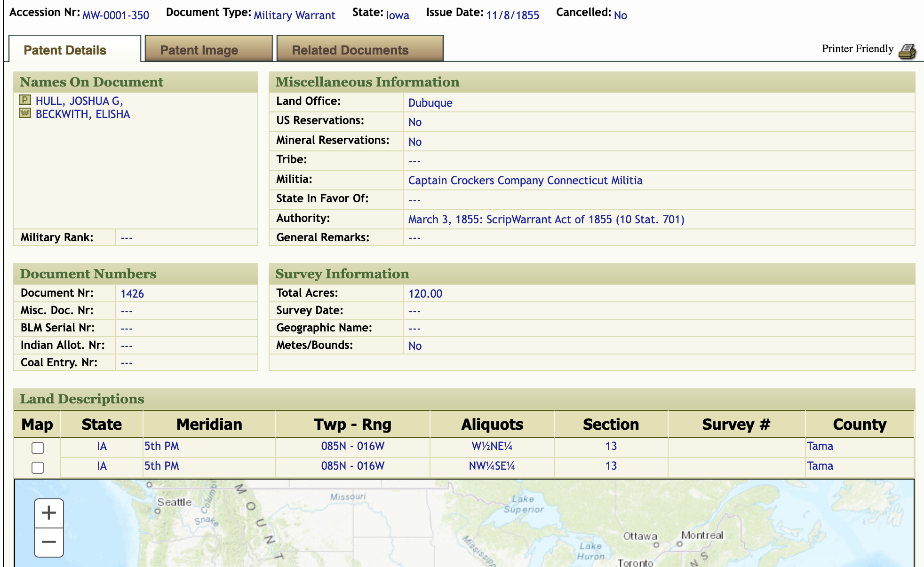Open the BECKWITH, ELISHA name link
The image size is (924, 567).
[83, 114]
